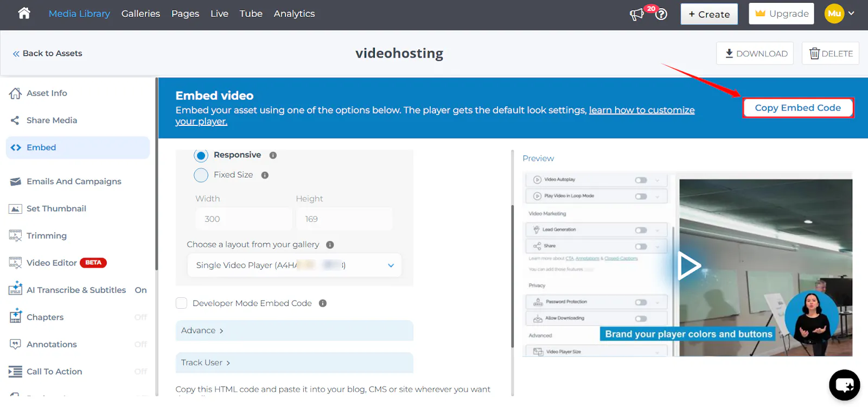Image resolution: width=868 pixels, height=407 pixels.
Task: Show info tooltip for Fixed Size option
Action: (265, 175)
